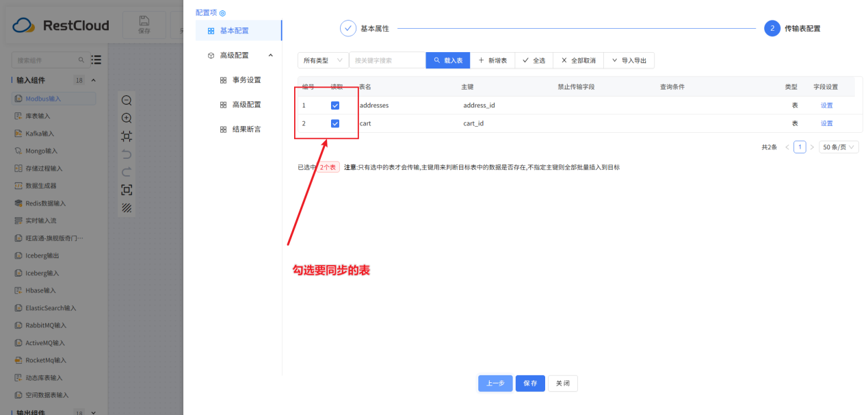Click the gear icon next to 配置项
Screen dimensions: 868x415
[x=222, y=12]
